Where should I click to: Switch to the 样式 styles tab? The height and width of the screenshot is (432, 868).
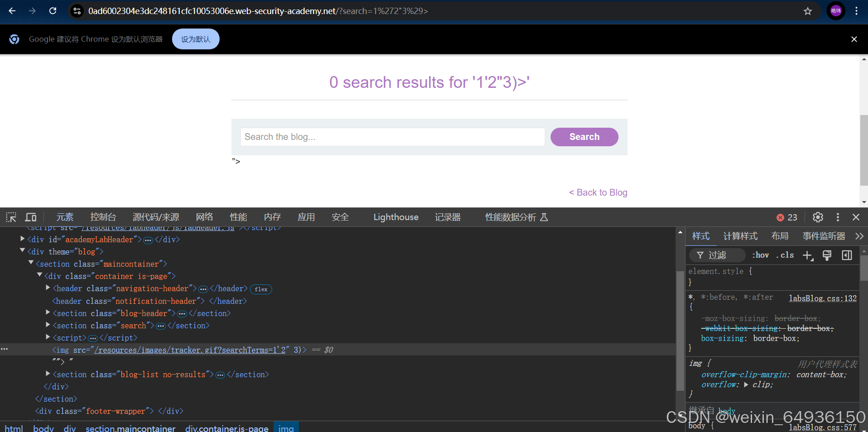701,236
